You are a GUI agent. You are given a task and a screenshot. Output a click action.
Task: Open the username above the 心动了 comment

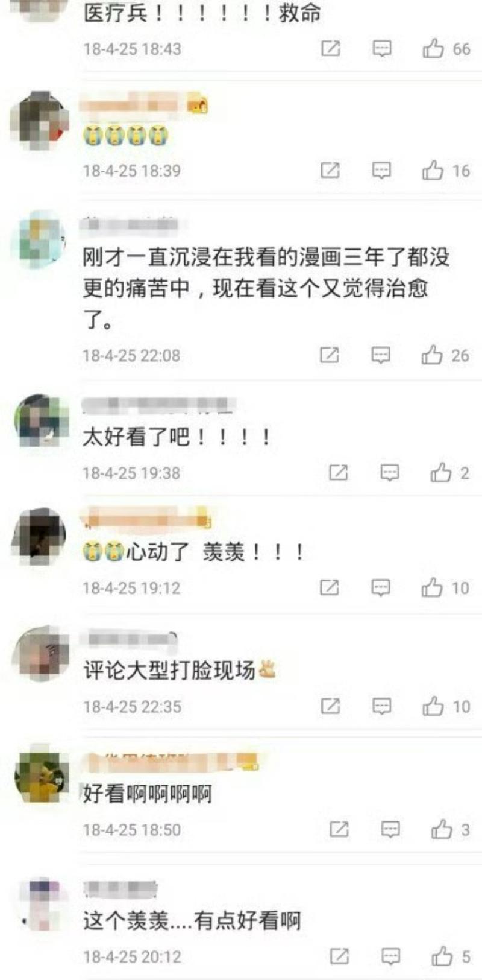(x=146, y=519)
